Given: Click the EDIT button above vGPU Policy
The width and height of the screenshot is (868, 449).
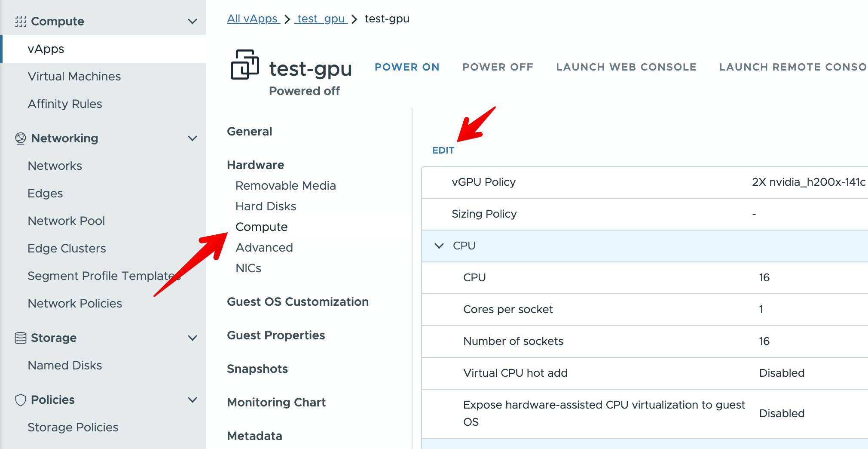Looking at the screenshot, I should (x=443, y=151).
